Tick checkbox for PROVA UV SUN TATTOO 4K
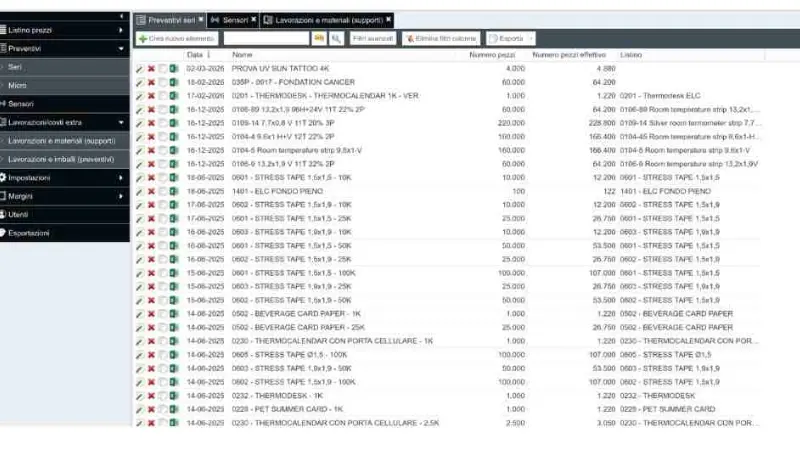Viewport: 800px width, 450px height. click(162, 69)
